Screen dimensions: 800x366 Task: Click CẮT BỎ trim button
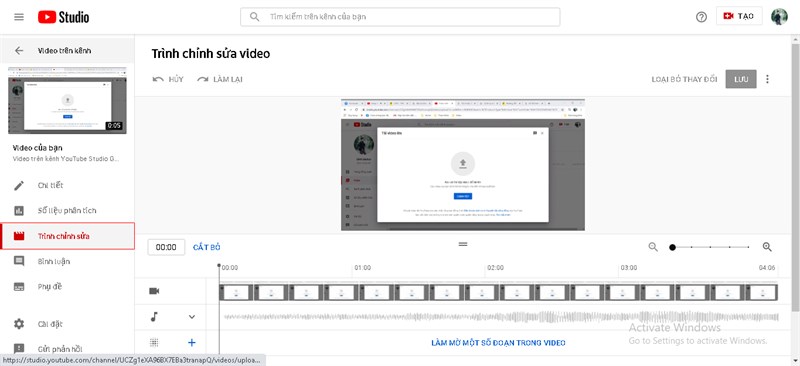[x=207, y=247]
